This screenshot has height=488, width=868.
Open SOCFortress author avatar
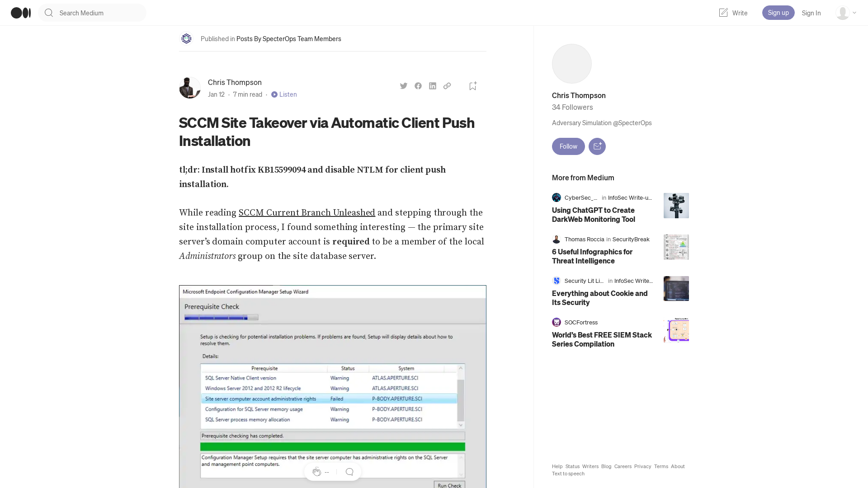[557, 322]
